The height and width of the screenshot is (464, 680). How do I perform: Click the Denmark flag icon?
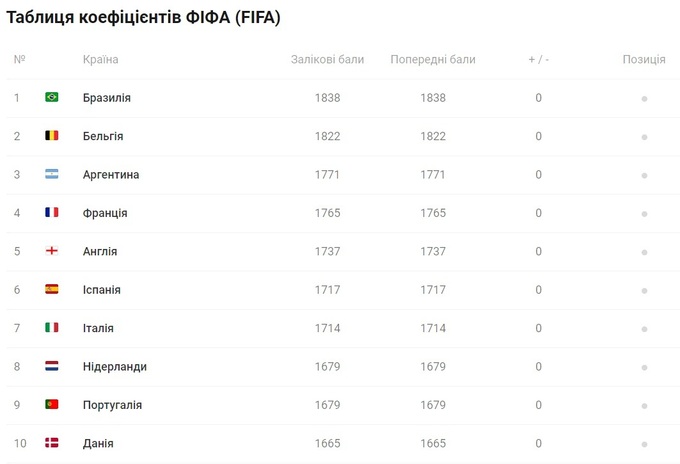pyautogui.click(x=52, y=443)
